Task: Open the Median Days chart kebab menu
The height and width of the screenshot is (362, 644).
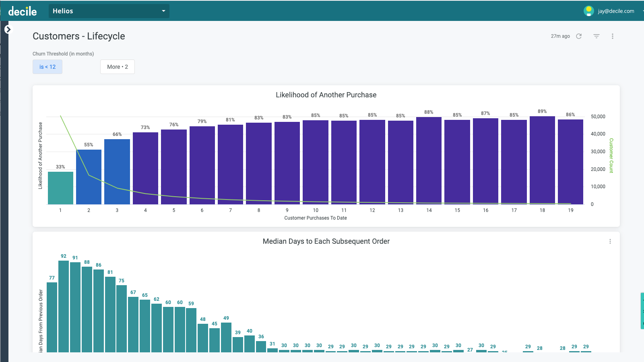Action: (x=610, y=241)
